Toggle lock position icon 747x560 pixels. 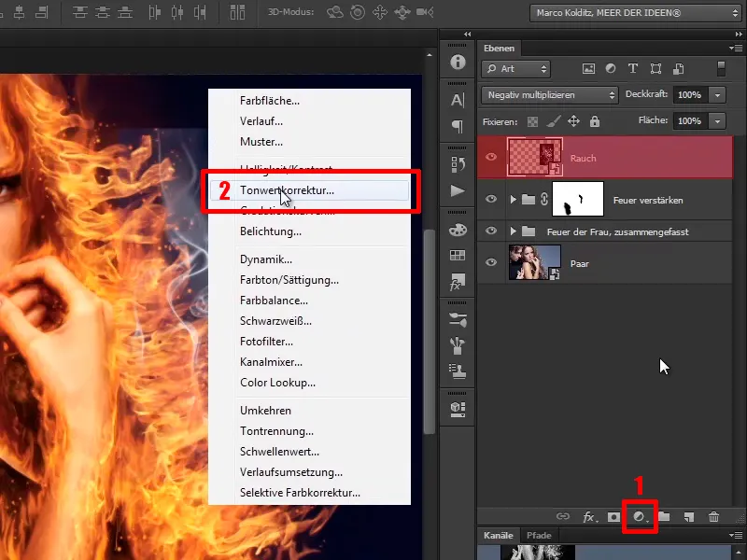coord(573,121)
